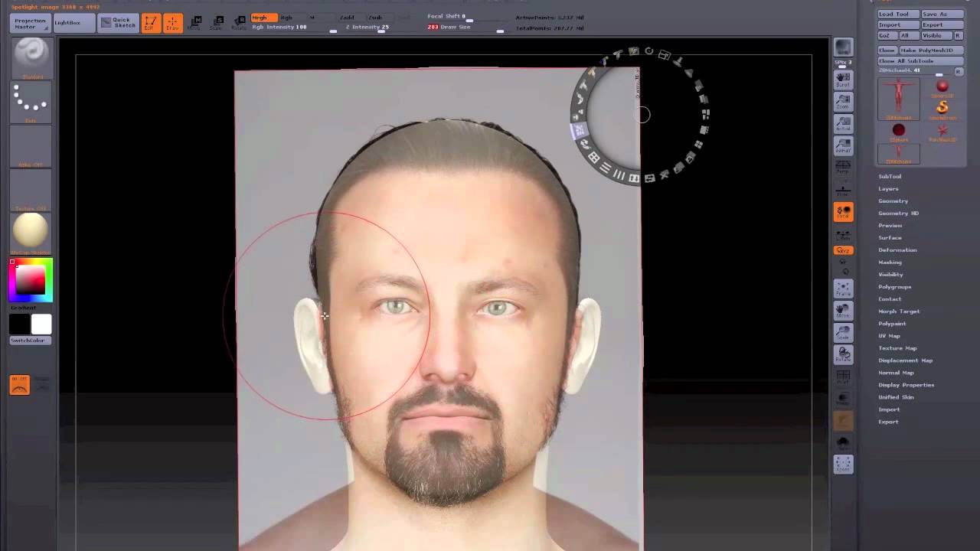
Task: Toggle the Floor grid icon
Action: 843,190
